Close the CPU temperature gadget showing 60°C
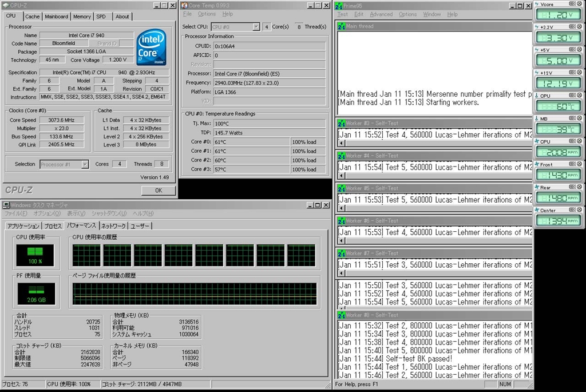Screen dimensions: 586x392 579,96
